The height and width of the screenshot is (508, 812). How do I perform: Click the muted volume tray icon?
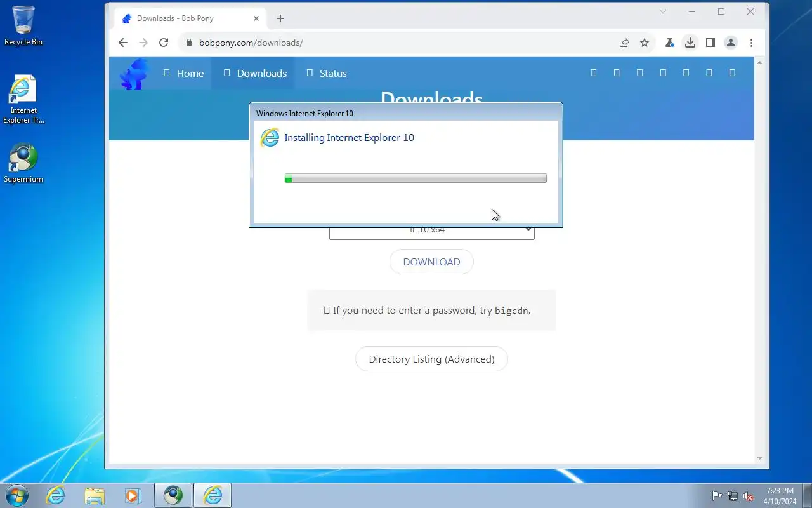[x=749, y=496]
